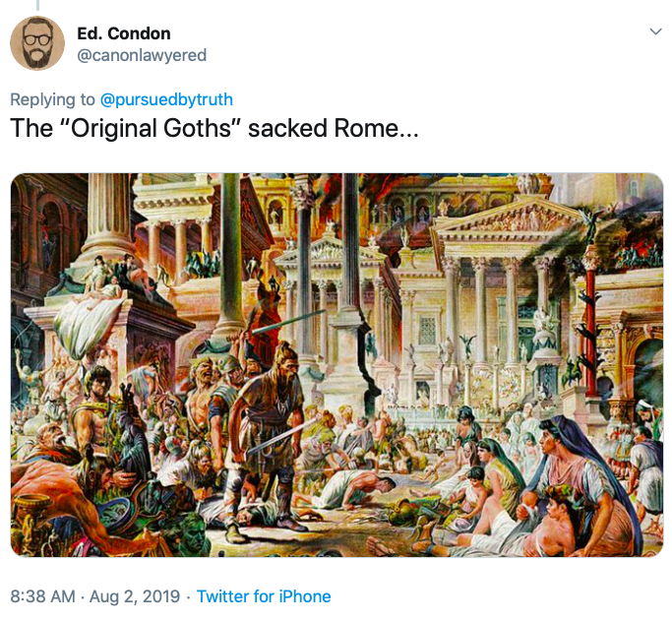Open the Sack of Rome painting image

click(336, 364)
